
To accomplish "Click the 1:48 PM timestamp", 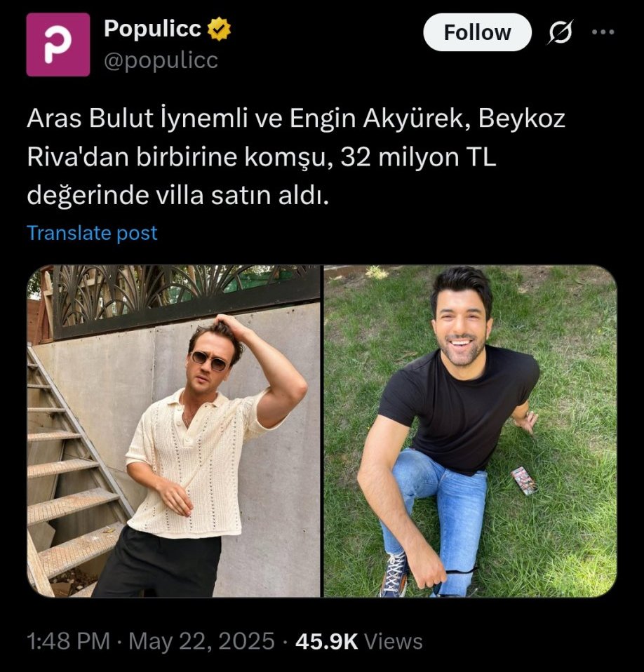I will [67, 641].
